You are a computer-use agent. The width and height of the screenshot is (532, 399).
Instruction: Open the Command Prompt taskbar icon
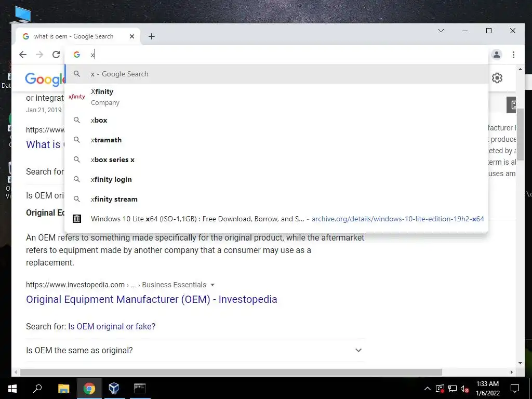point(139,388)
